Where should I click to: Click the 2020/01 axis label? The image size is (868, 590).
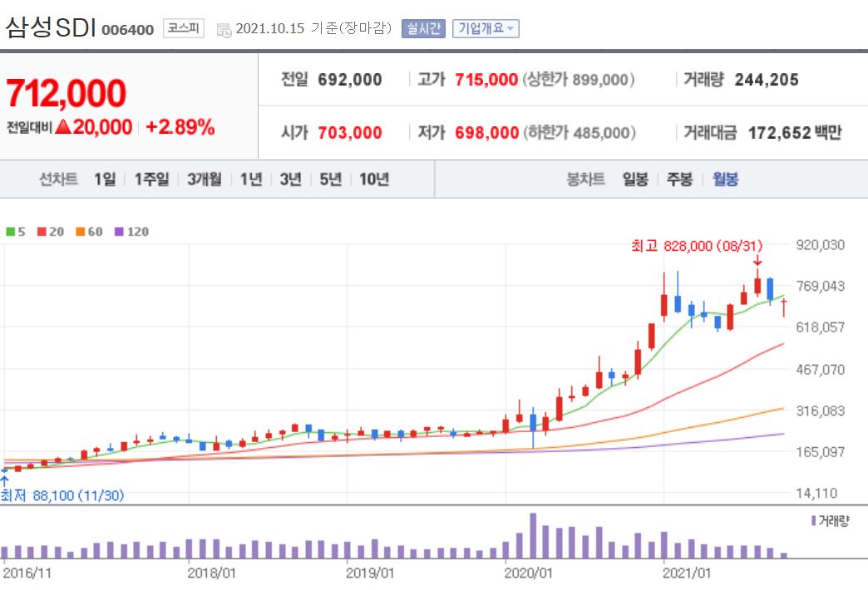pyautogui.click(x=529, y=573)
